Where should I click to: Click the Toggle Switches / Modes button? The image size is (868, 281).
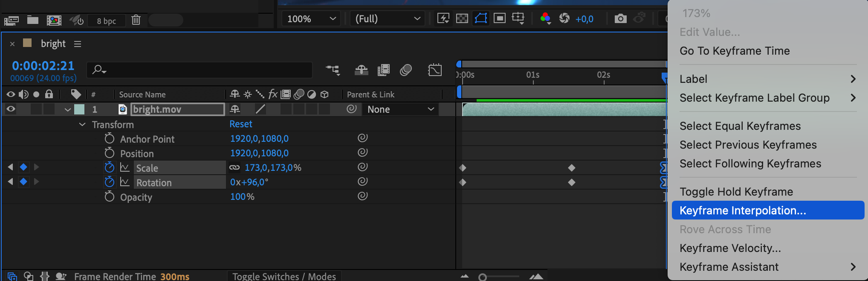(284, 276)
